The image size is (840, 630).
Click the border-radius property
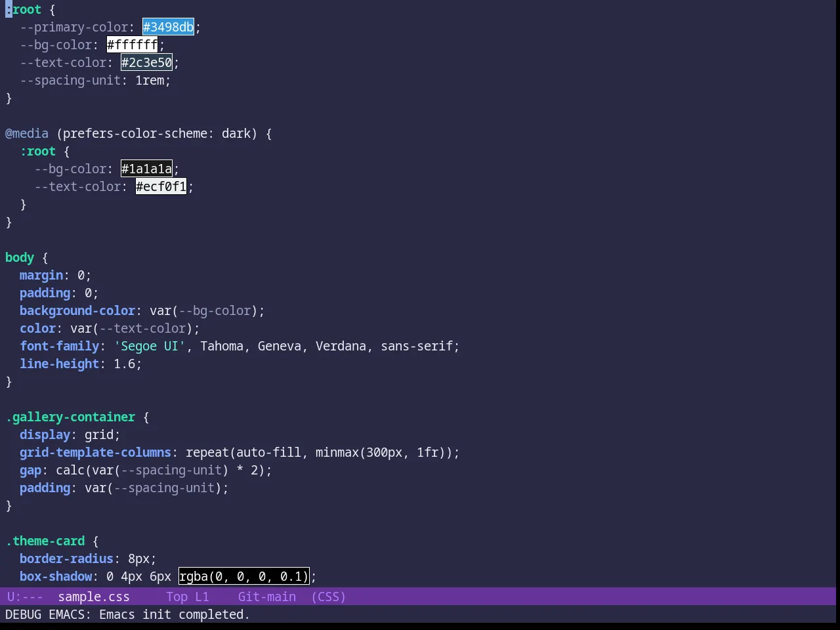coord(67,558)
